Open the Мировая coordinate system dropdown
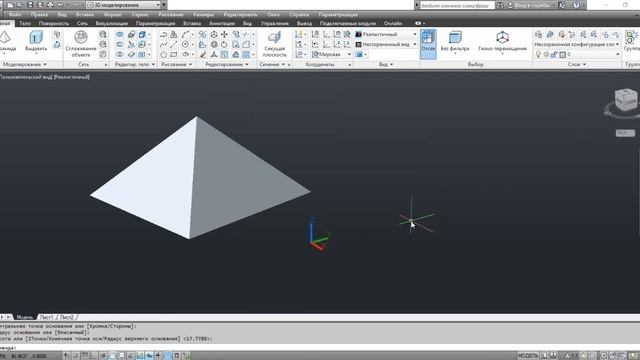This screenshot has width=640, height=360. coord(331,54)
